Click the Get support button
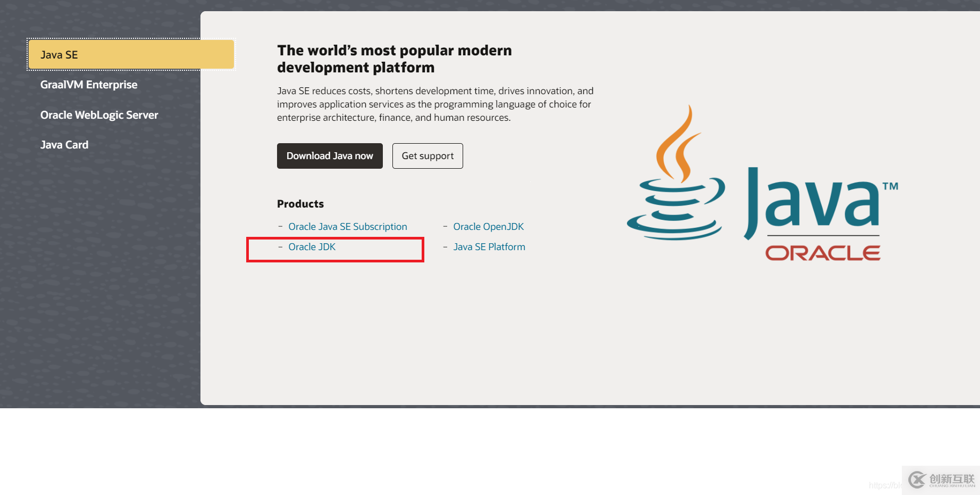This screenshot has height=495, width=980. coord(428,156)
